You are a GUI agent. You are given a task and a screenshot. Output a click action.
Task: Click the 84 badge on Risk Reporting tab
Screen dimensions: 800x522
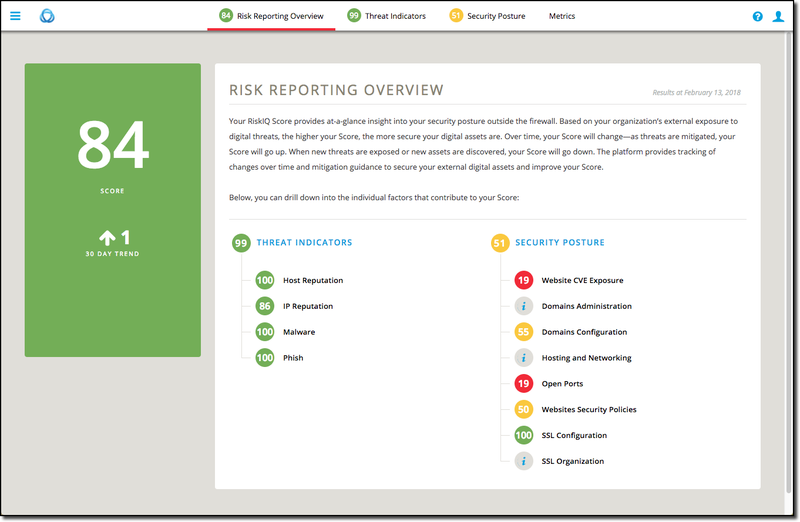pos(226,15)
